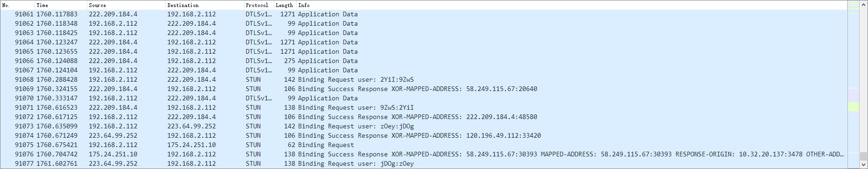This screenshot has width=868, height=169.
Task: Click the Length column header
Action: click(285, 5)
